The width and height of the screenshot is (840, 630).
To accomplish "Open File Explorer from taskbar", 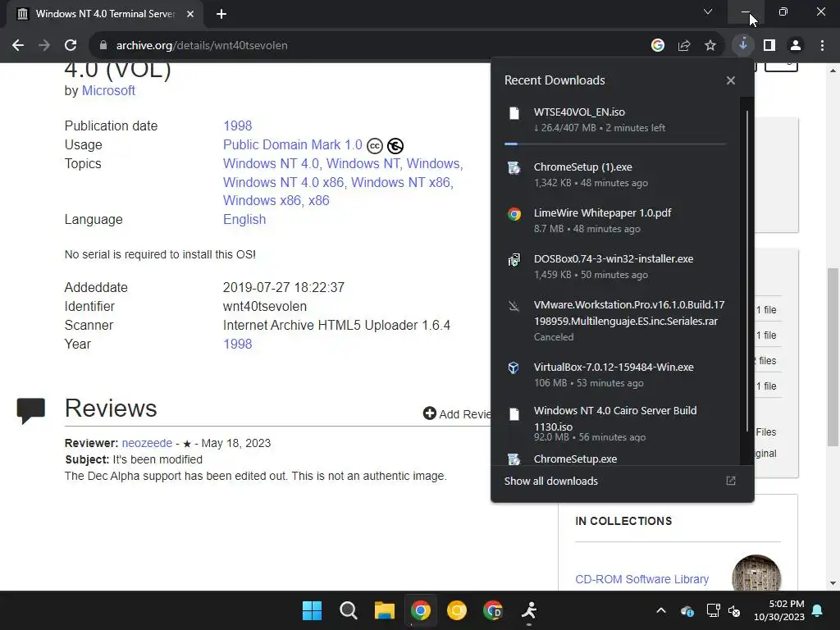I will pyautogui.click(x=384, y=610).
